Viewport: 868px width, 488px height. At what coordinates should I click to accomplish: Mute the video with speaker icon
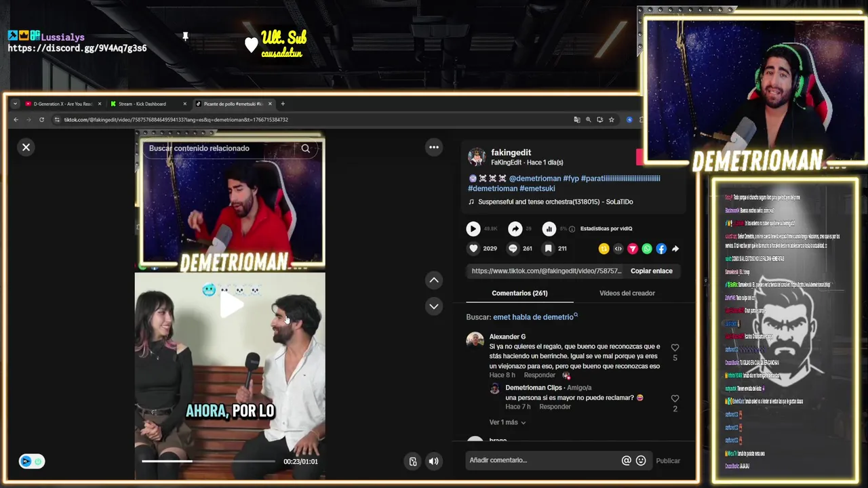pos(434,462)
